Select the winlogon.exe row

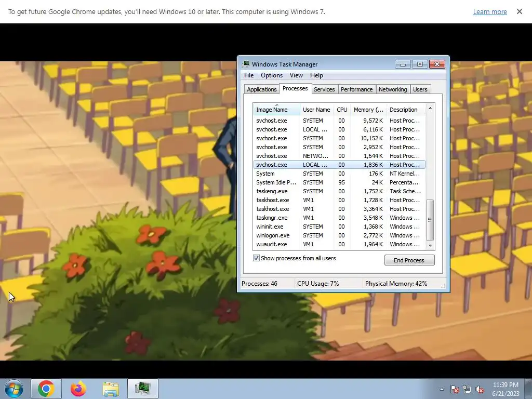click(339, 235)
